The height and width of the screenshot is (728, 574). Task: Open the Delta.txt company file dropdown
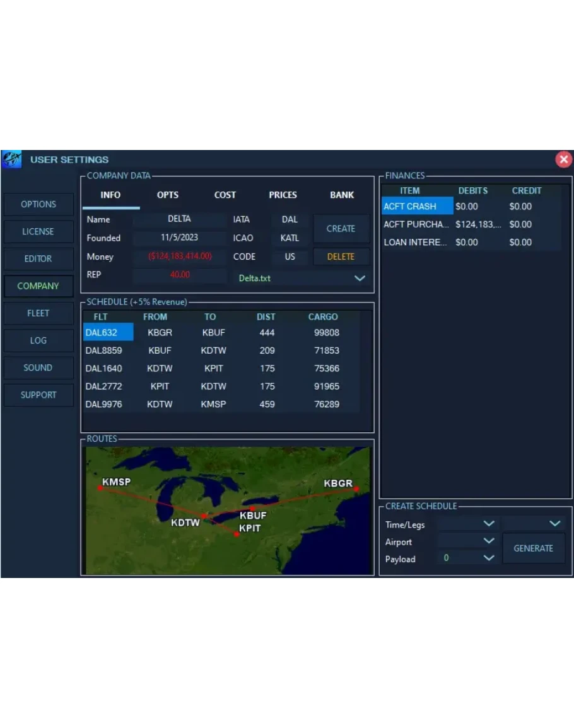[360, 278]
